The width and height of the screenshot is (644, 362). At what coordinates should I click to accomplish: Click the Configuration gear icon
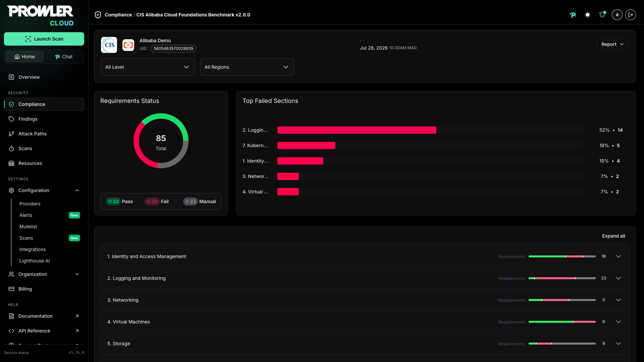click(11, 190)
